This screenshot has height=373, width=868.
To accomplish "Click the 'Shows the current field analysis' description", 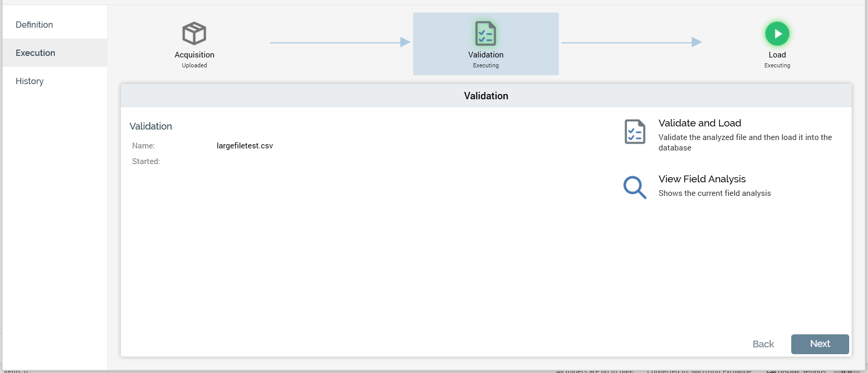I will click(714, 193).
